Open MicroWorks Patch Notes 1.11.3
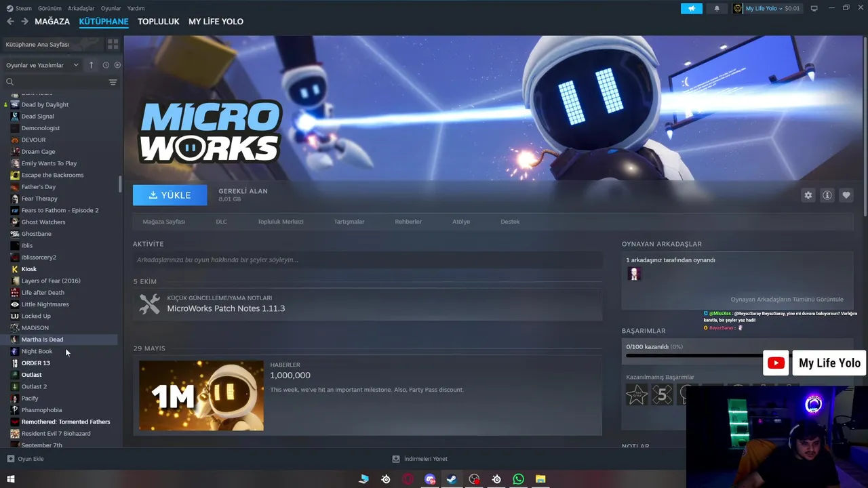Image resolution: width=868 pixels, height=488 pixels. [x=226, y=308]
